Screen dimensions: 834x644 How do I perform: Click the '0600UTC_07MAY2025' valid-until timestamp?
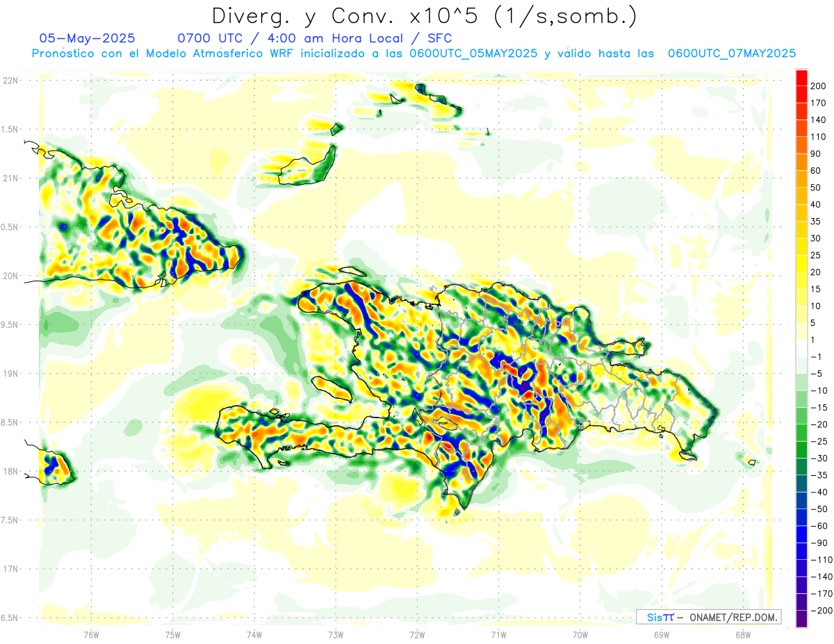coord(731,53)
